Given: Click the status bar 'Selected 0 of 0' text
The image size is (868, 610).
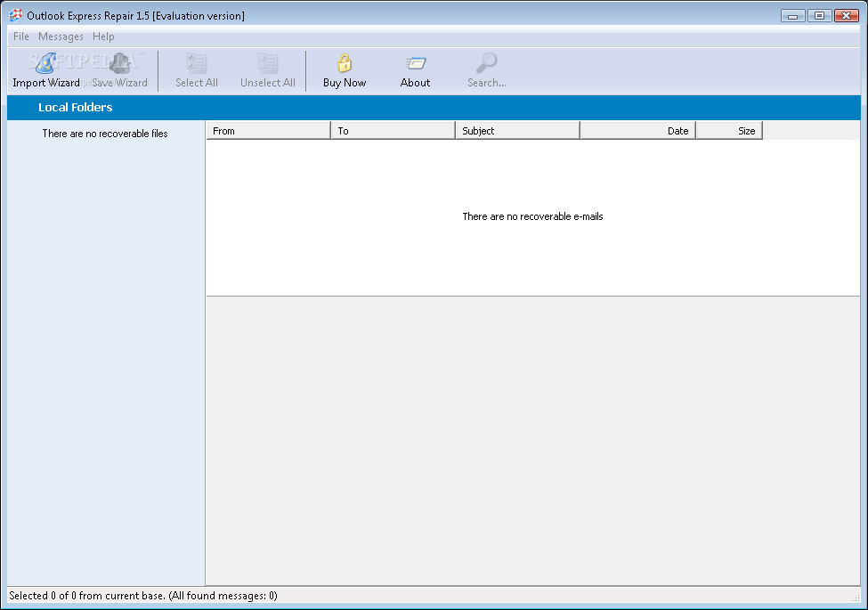Looking at the screenshot, I should [143, 596].
